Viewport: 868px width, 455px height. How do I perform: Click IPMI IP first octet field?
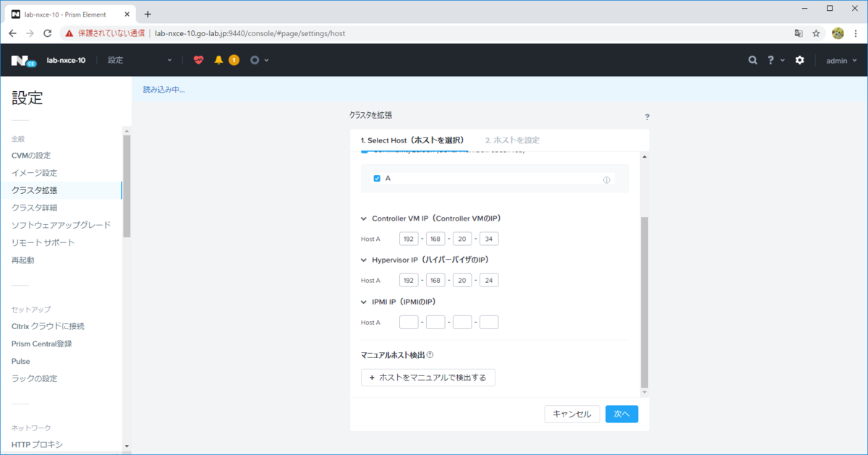point(409,322)
